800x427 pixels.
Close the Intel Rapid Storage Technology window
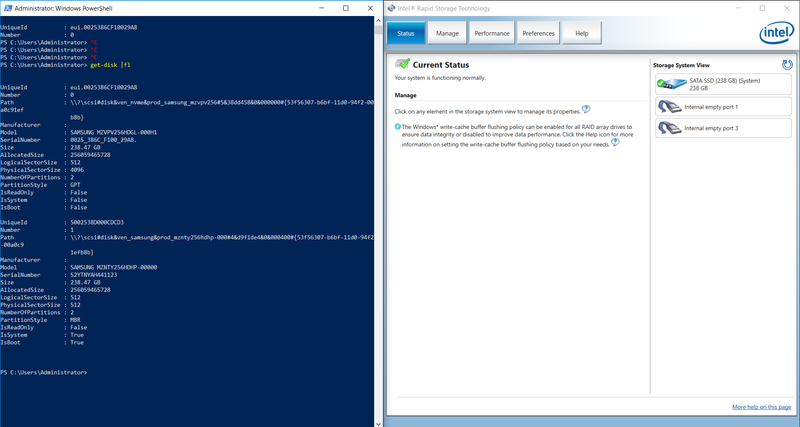787,8
